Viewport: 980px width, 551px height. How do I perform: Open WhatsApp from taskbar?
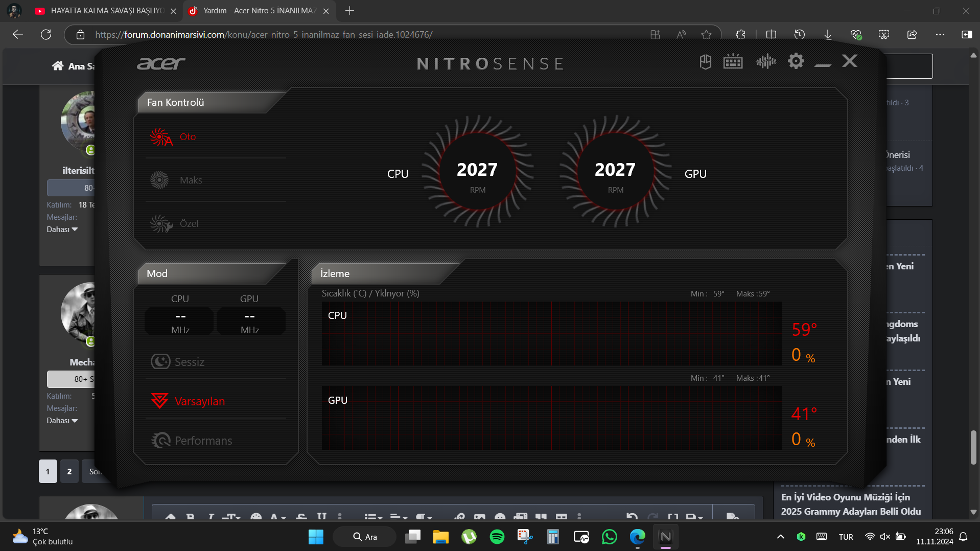[609, 537]
